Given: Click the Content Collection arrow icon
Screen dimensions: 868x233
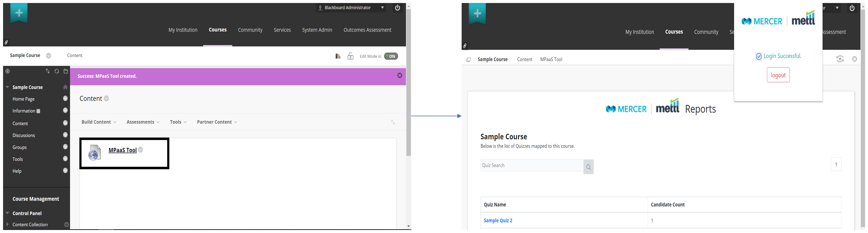Looking at the screenshot, I should (x=66, y=225).
